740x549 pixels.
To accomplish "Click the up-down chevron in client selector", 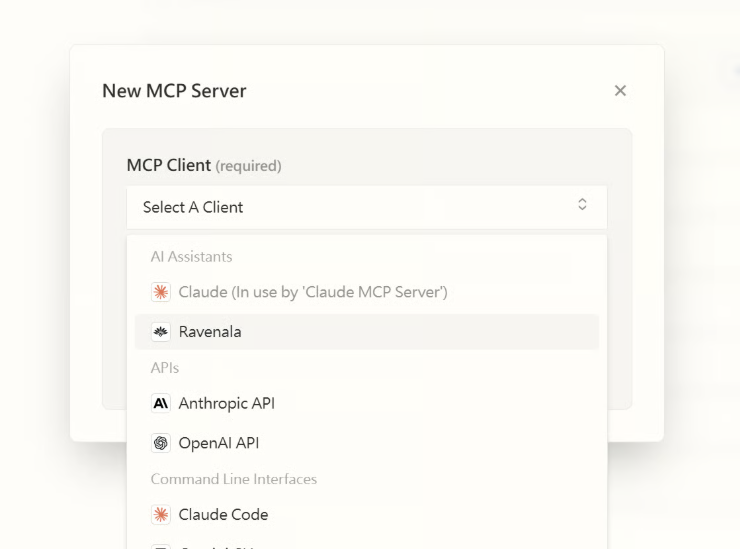I will (583, 205).
